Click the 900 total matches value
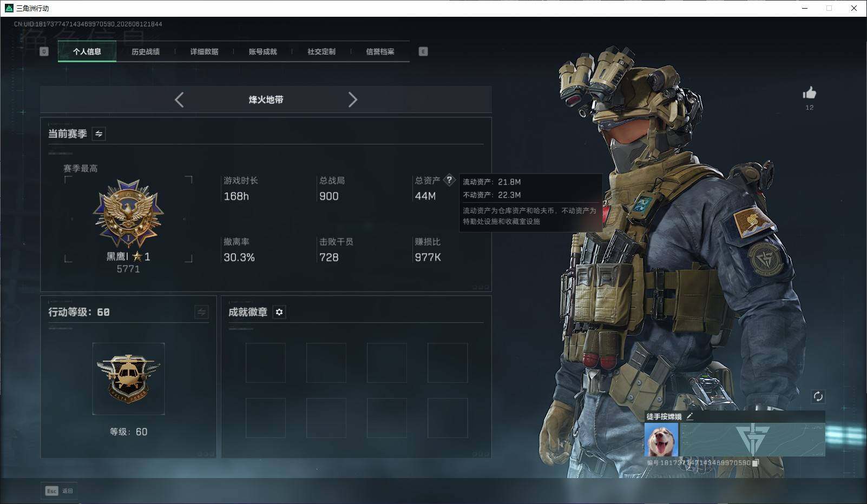 [329, 196]
